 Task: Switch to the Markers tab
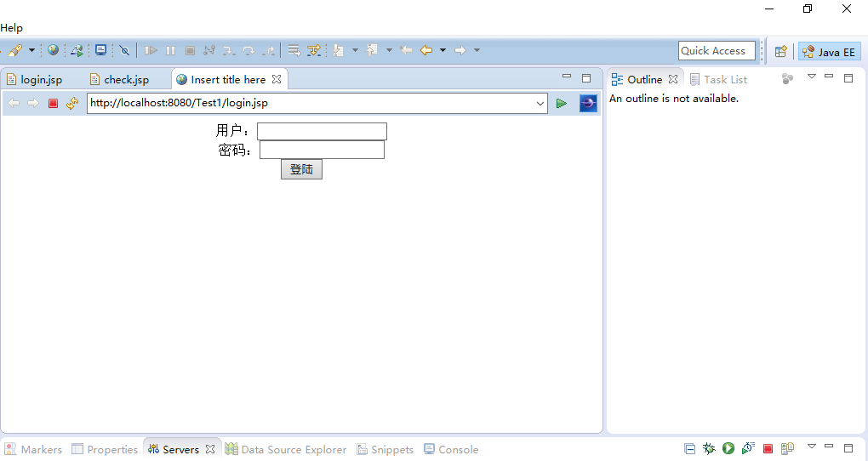[x=33, y=449]
